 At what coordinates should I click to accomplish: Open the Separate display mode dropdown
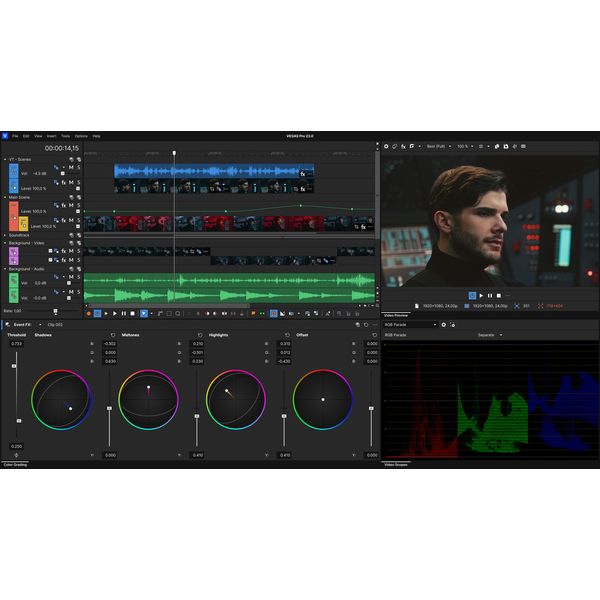point(490,335)
